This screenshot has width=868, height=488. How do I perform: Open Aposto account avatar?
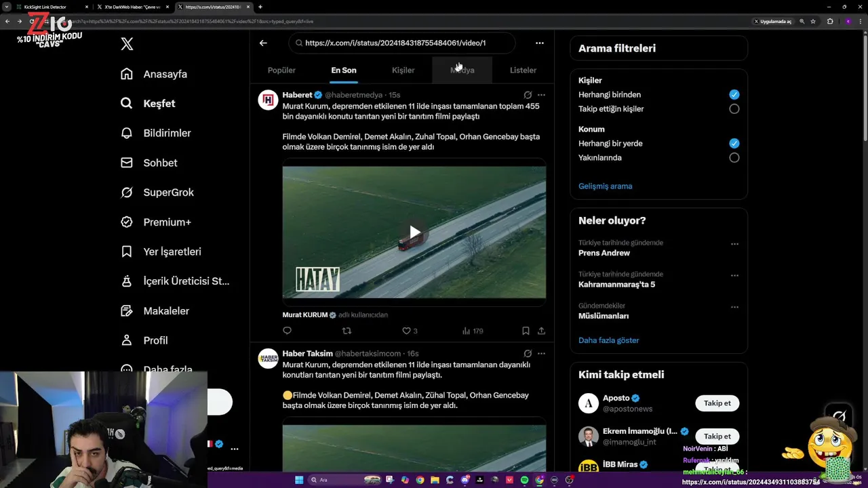pos(588,403)
